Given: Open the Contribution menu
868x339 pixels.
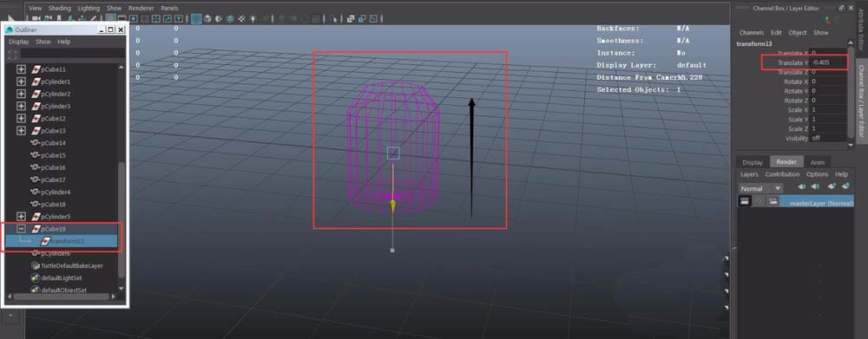Looking at the screenshot, I should [782, 174].
